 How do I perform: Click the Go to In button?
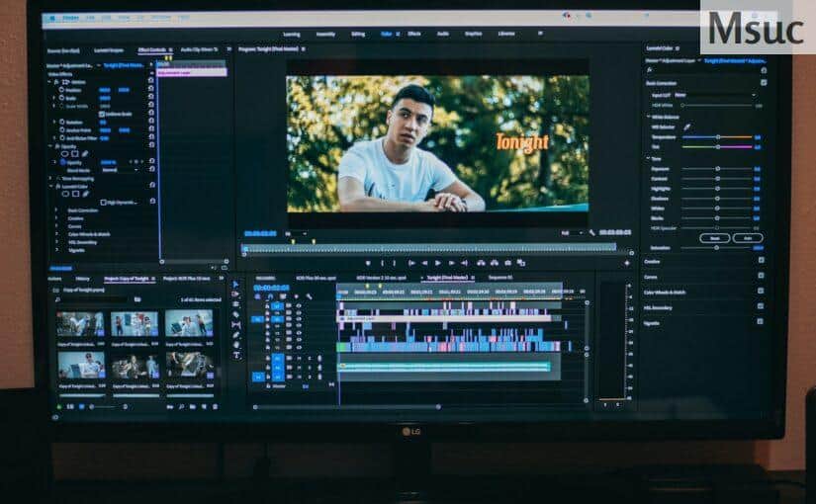click(x=411, y=263)
